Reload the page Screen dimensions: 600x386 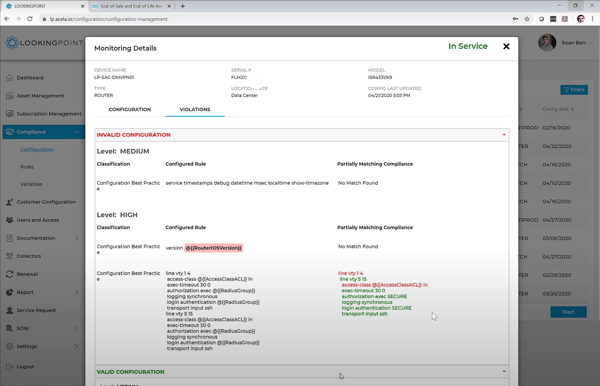[x=30, y=19]
